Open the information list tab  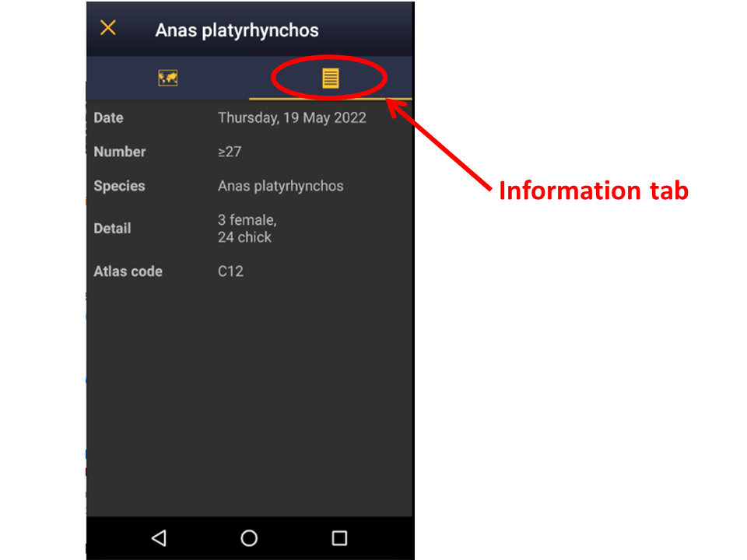tap(331, 78)
